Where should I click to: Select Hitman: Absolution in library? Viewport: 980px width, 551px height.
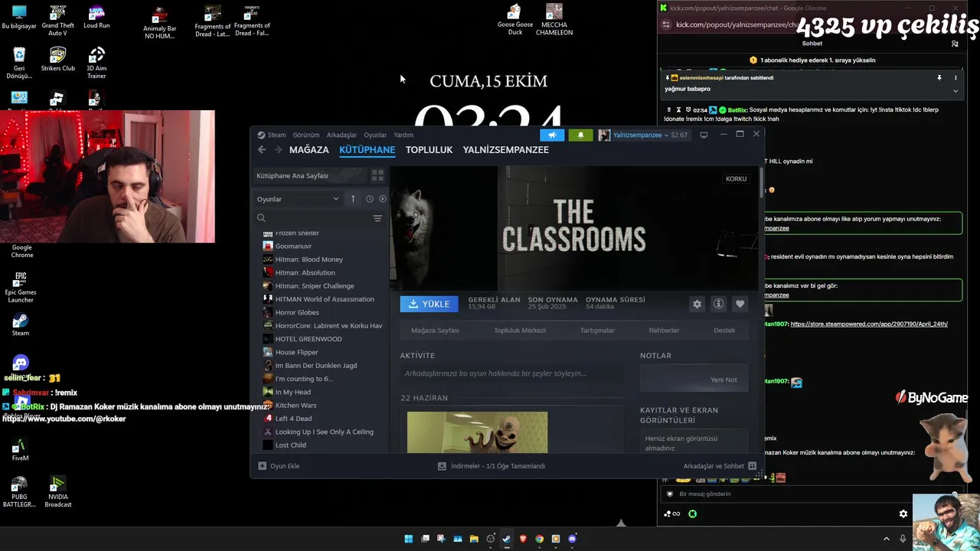point(305,272)
